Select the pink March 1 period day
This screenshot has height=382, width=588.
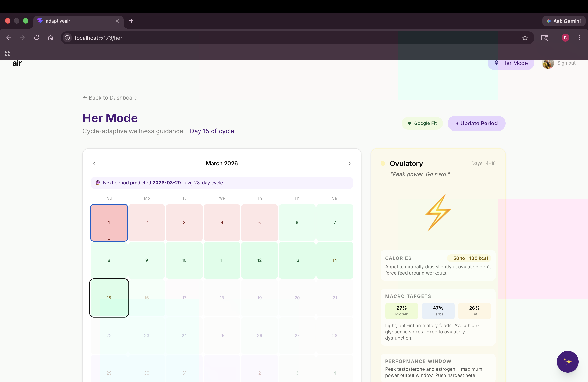point(109,222)
